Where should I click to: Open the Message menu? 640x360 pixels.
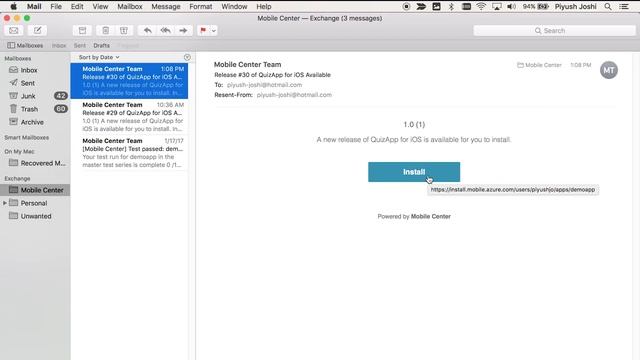166,7
